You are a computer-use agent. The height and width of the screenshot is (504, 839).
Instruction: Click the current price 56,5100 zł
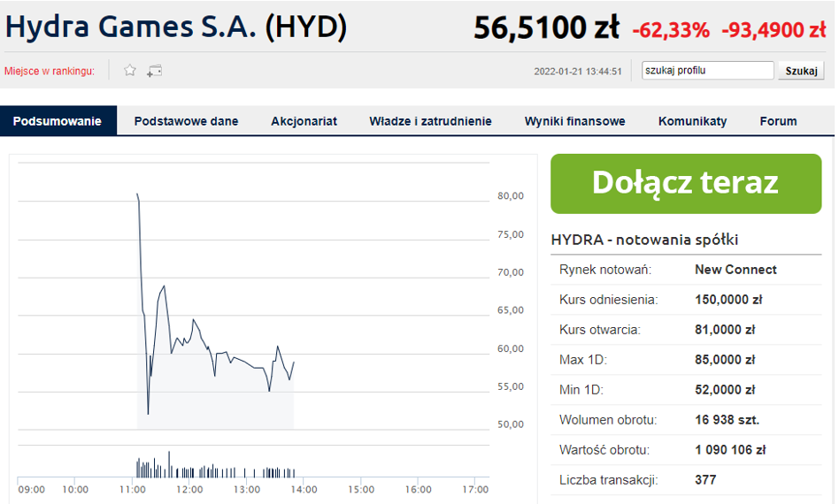[546, 27]
